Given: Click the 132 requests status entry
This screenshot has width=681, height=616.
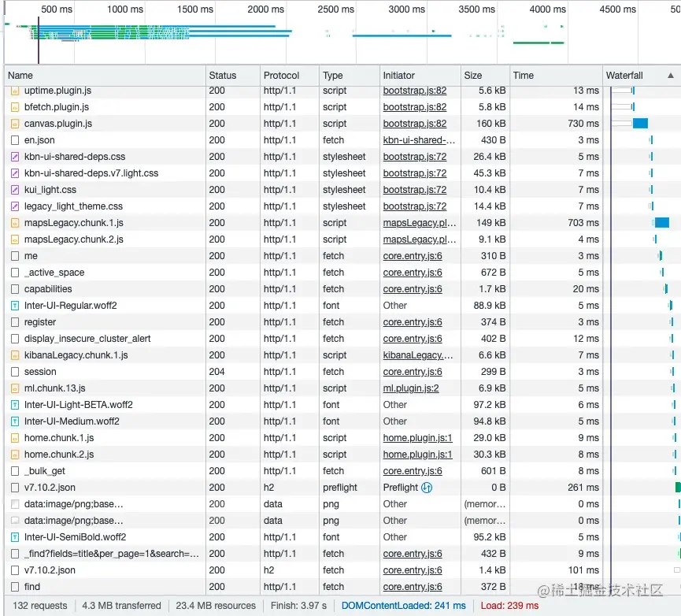Looking at the screenshot, I should click(x=40, y=606).
